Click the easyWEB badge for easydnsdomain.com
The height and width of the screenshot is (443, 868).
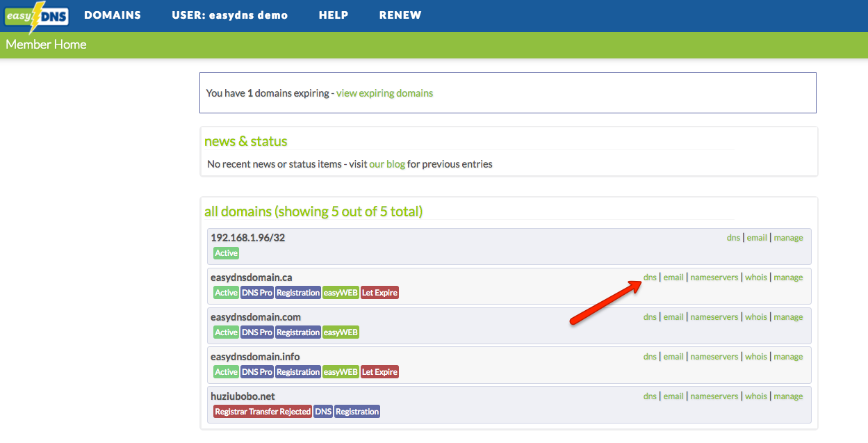click(x=341, y=332)
